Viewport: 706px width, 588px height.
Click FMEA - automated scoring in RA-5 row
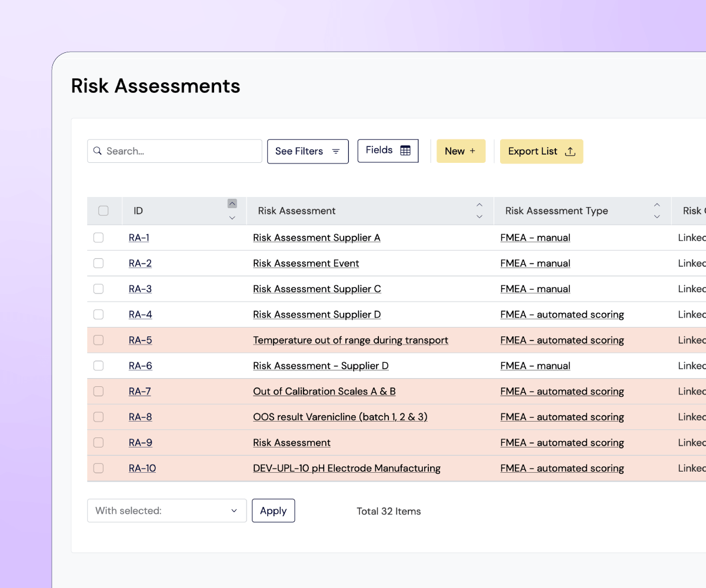pos(562,340)
